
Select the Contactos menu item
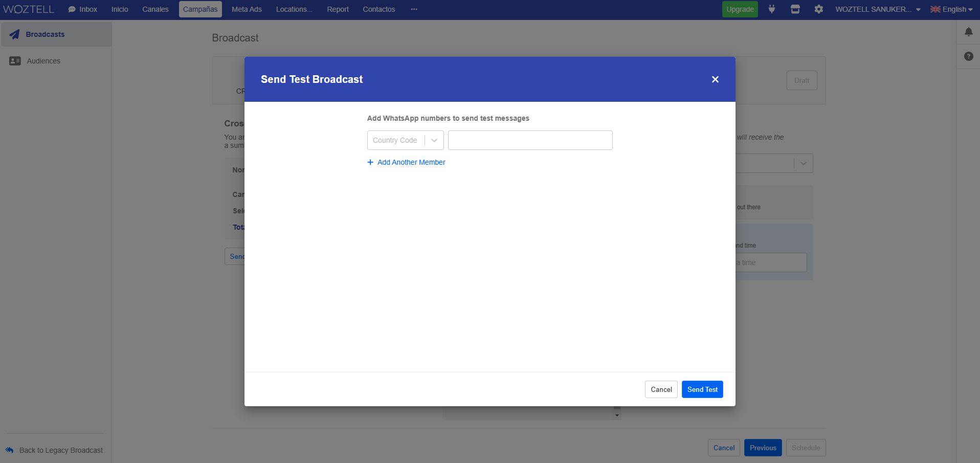(378, 9)
